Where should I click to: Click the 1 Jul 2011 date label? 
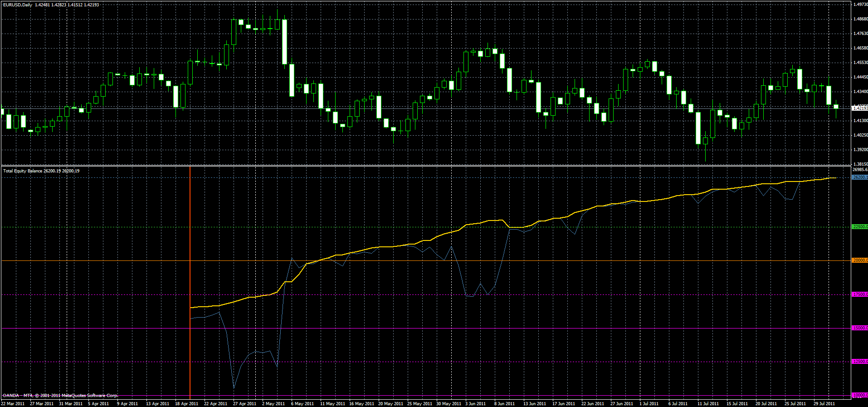point(649,404)
